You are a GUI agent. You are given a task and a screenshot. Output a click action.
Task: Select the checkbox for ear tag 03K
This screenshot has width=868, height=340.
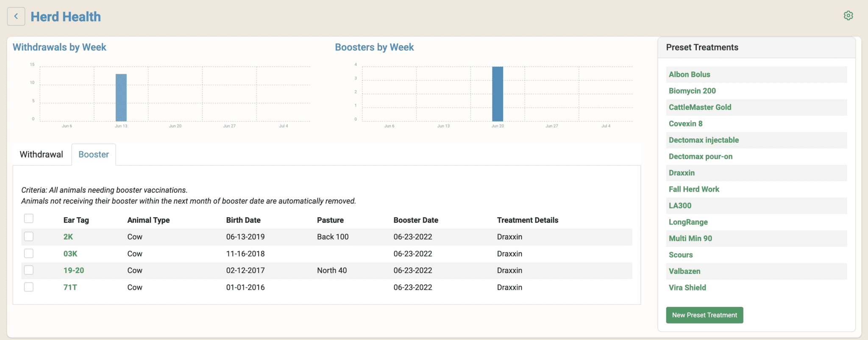(x=29, y=253)
